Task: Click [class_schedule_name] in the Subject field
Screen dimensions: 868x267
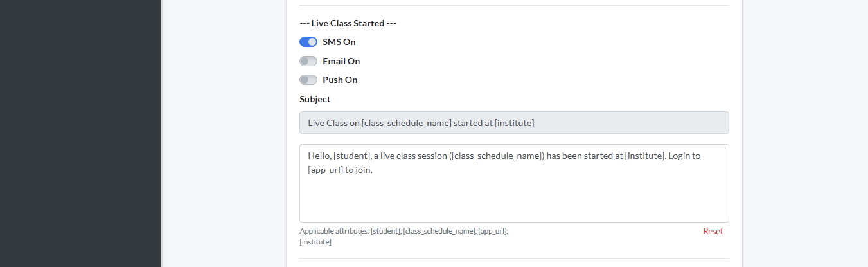Action: click(406, 123)
